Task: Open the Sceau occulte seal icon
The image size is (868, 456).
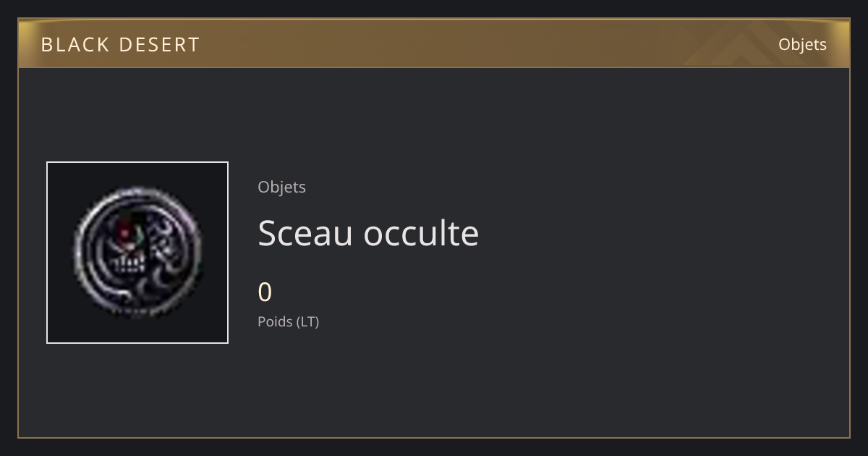Action: 137,252
